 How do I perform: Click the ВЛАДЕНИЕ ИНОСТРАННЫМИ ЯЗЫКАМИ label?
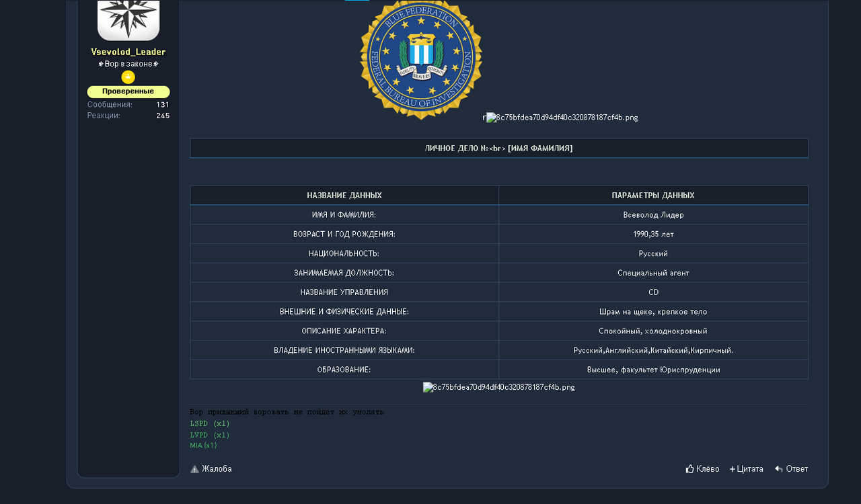click(x=344, y=351)
